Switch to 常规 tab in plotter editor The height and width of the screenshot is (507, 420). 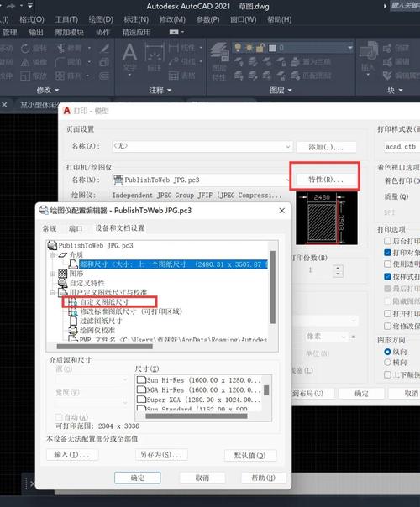(50, 228)
